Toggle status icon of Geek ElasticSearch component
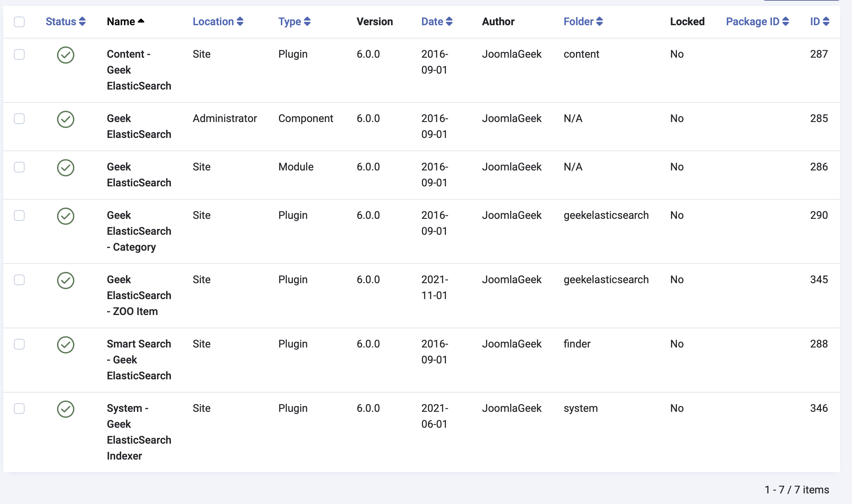852x504 pixels. pos(66,119)
